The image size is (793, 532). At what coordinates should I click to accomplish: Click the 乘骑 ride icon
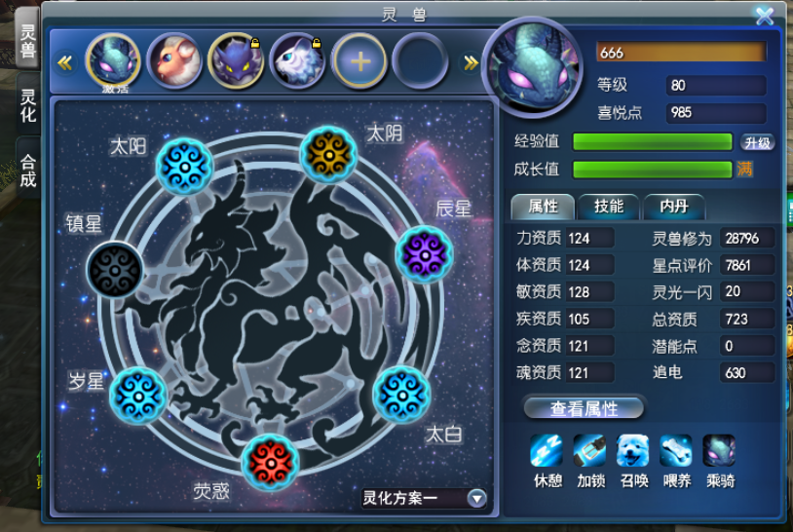(x=719, y=450)
